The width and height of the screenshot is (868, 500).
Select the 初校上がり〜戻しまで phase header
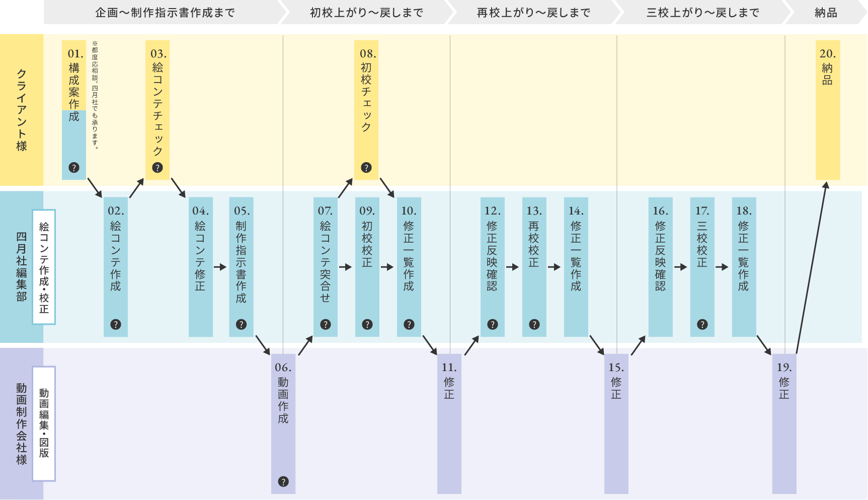pyautogui.click(x=366, y=13)
